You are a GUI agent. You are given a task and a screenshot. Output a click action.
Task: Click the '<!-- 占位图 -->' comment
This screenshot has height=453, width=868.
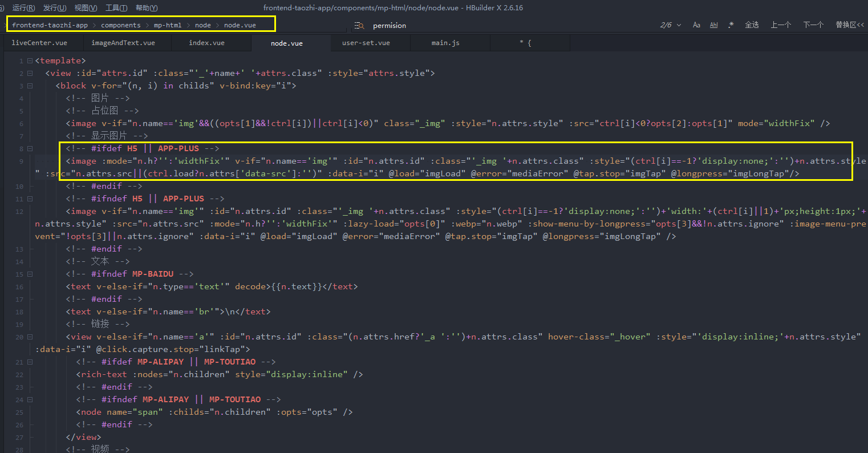pos(103,111)
